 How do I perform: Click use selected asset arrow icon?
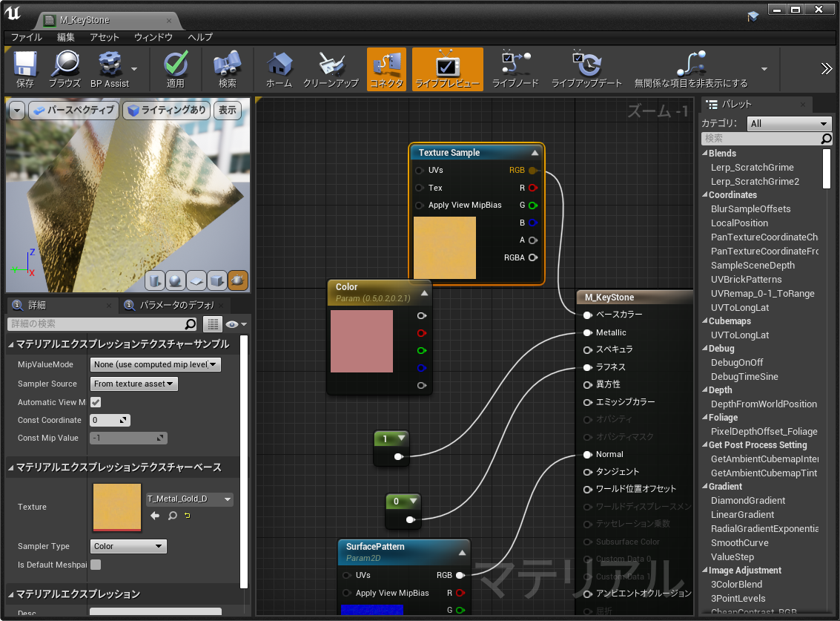(155, 516)
